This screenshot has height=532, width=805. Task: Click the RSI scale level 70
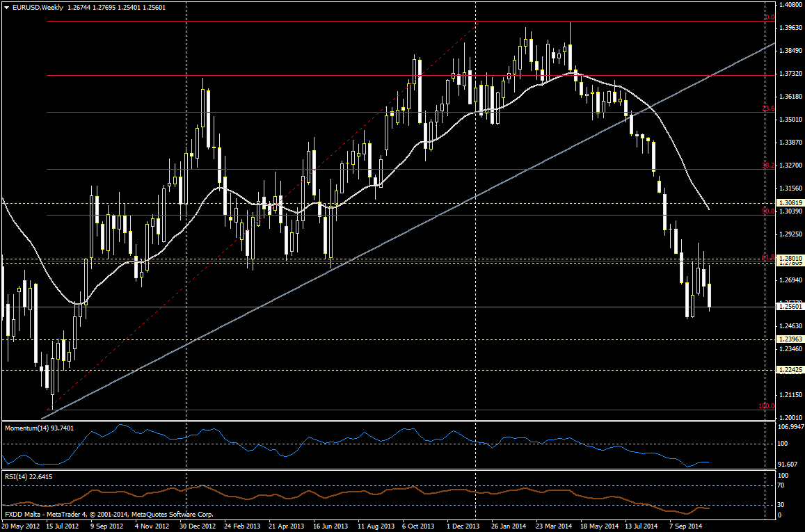point(782,485)
